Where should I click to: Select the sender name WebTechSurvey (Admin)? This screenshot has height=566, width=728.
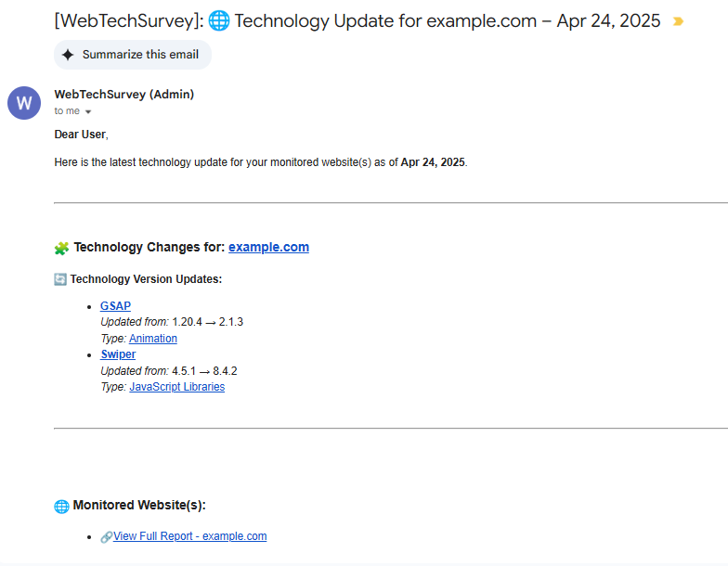(123, 94)
